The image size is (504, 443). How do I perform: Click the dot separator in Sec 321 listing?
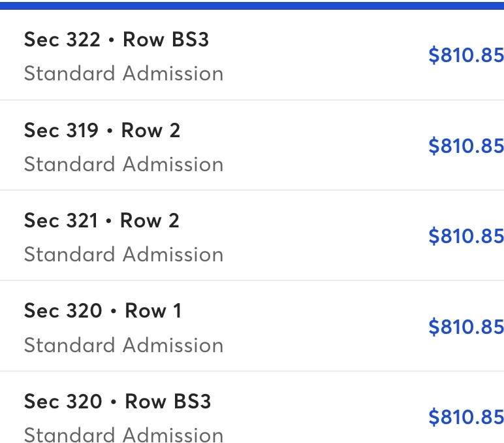(x=109, y=222)
